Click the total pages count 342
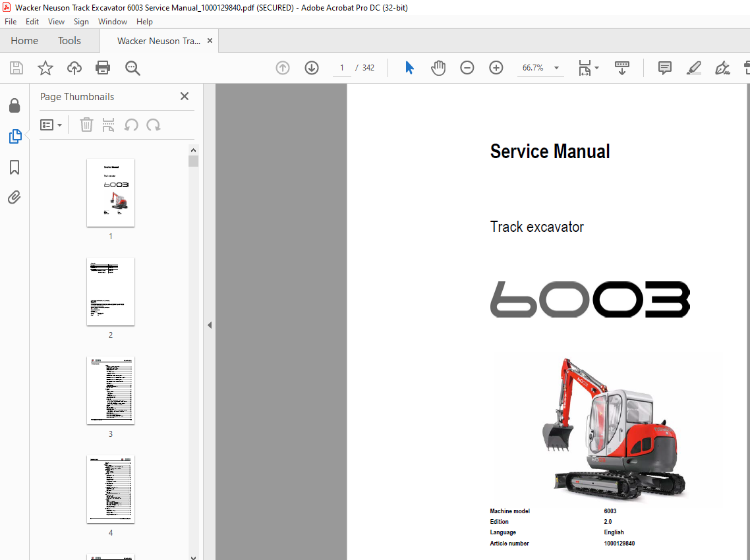 tap(368, 68)
